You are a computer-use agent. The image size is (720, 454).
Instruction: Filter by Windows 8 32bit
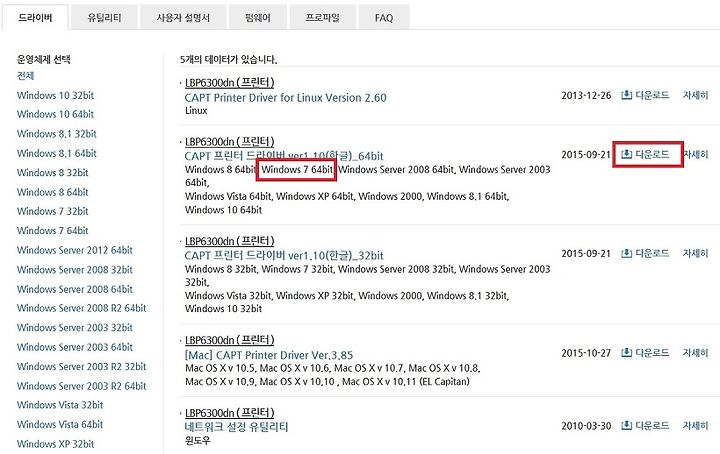point(52,173)
